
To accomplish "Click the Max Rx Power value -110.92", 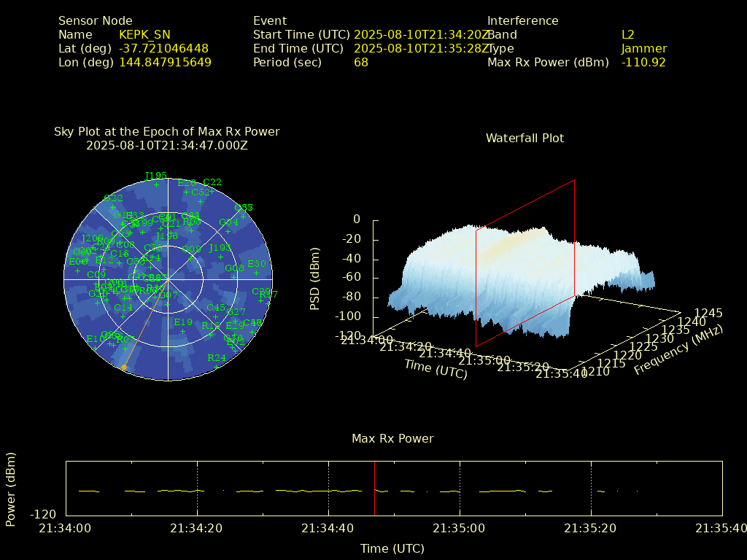I will coord(643,63).
